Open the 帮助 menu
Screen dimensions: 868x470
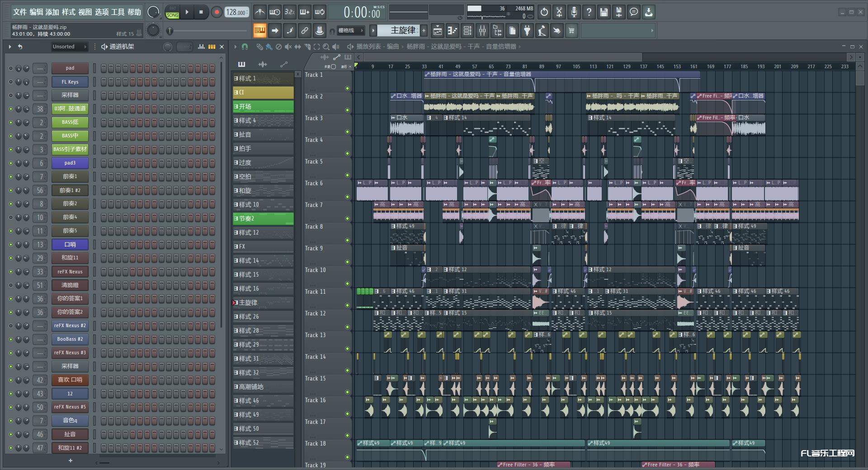pos(134,12)
